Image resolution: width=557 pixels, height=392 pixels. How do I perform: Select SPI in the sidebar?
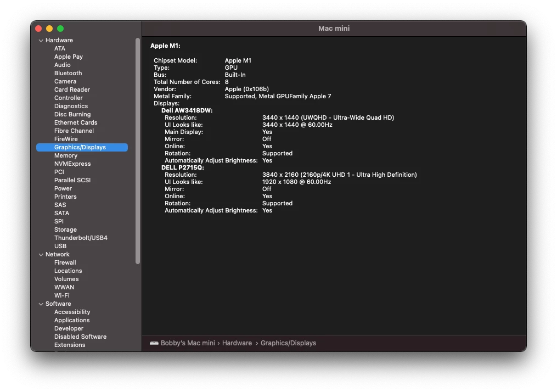click(x=59, y=221)
